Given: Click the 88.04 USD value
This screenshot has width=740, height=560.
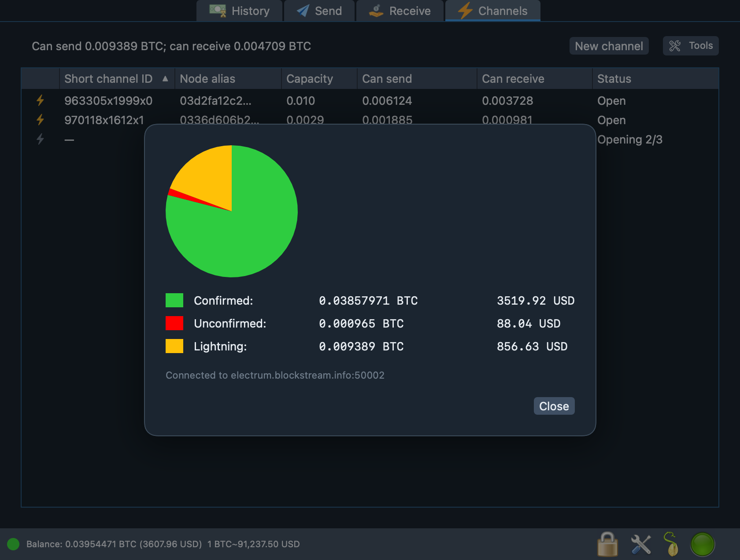Looking at the screenshot, I should pyautogui.click(x=529, y=324).
